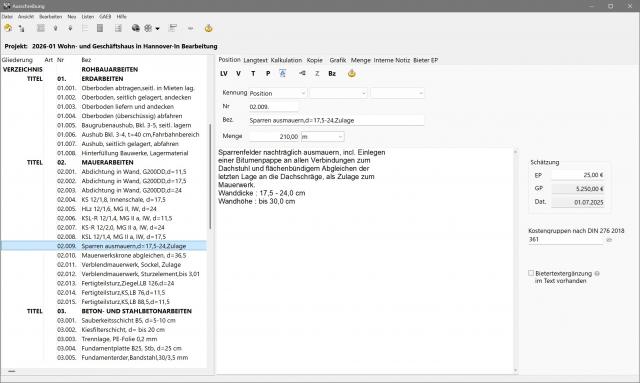Switch to the Kalkulation tab

click(286, 60)
